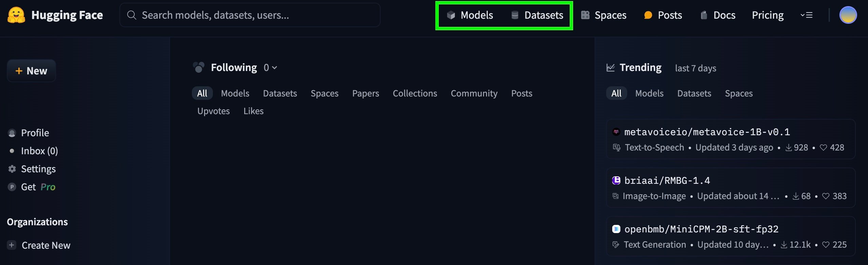The image size is (868, 265).
Task: Filter Following feed by Posts
Action: coord(522,93)
